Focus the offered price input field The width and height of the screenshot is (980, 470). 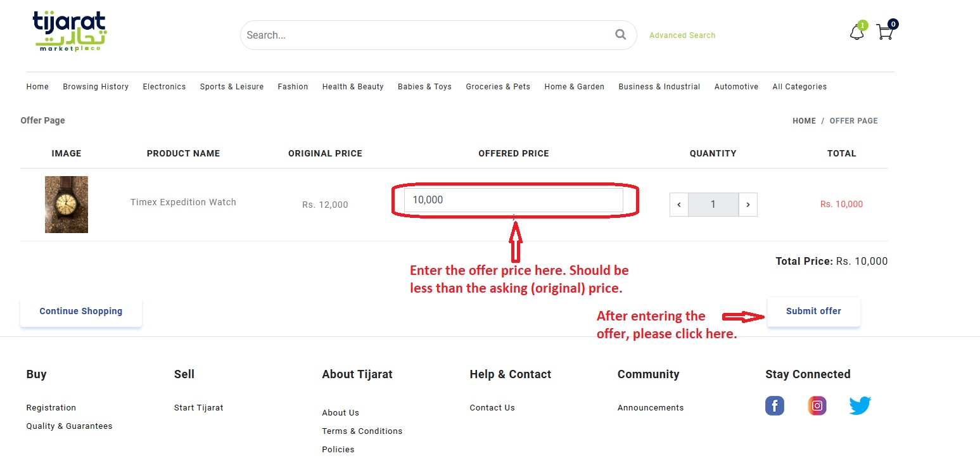pyautogui.click(x=514, y=200)
